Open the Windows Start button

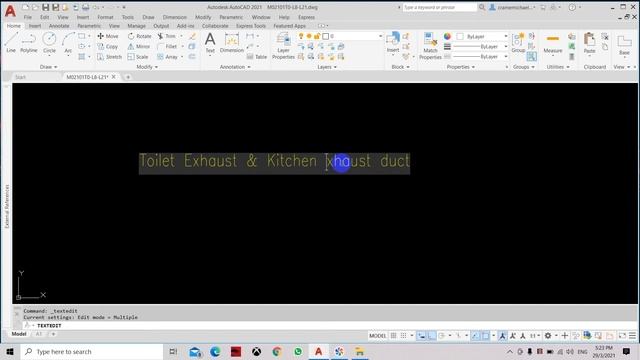(x=10, y=351)
